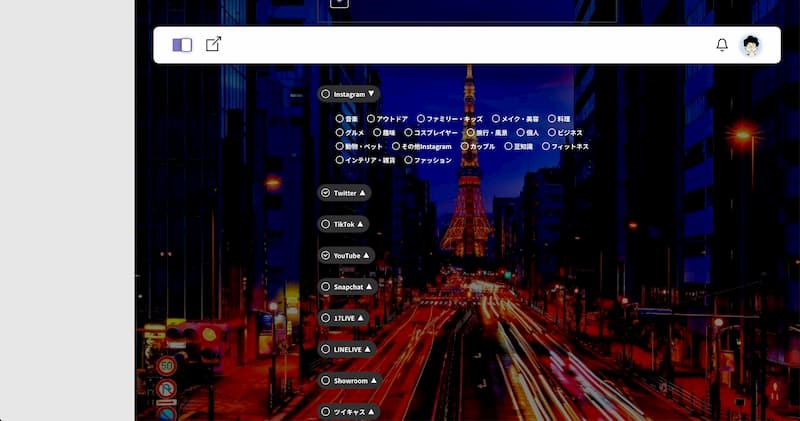Viewport: 800px width, 421px height.
Task: Check the Snapchat circle
Action: 326,287
